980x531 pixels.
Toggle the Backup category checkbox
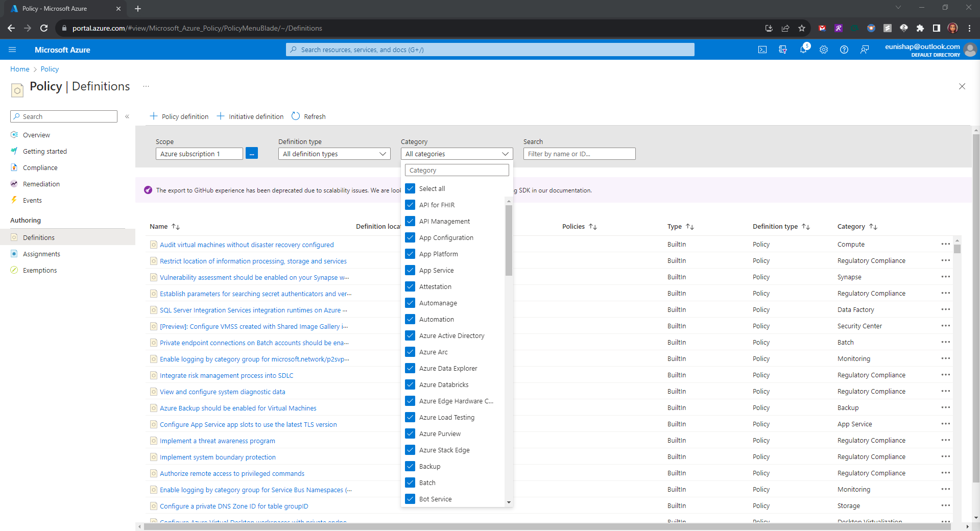[410, 466]
